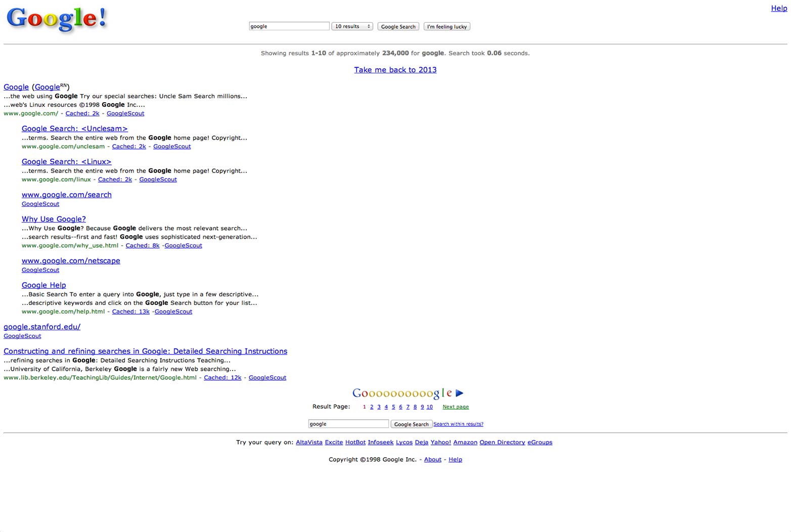
Task: Open the About link in footer
Action: tap(432, 459)
